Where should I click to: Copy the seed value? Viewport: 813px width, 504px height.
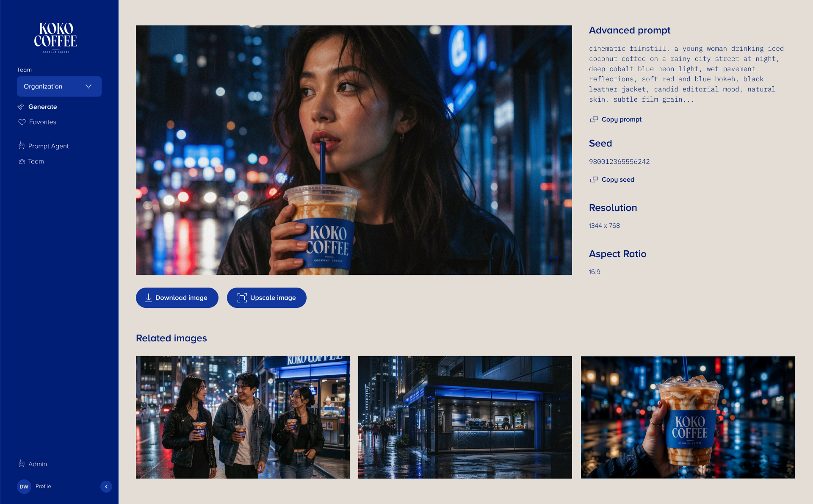point(612,180)
